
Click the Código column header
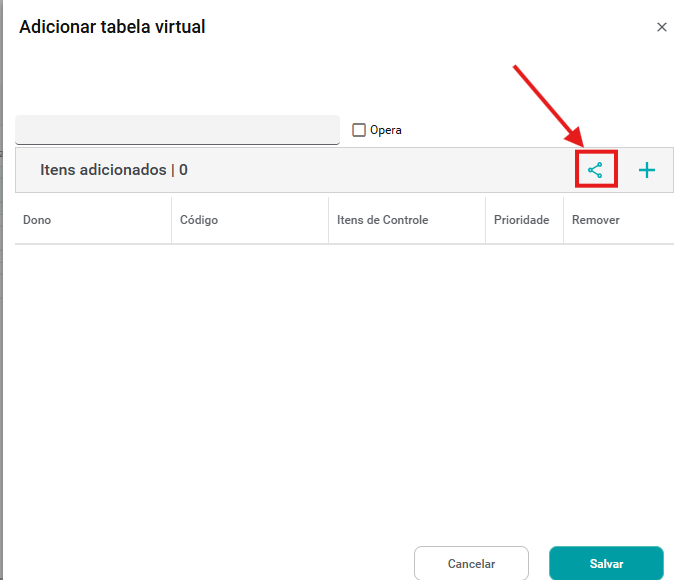coord(199,220)
